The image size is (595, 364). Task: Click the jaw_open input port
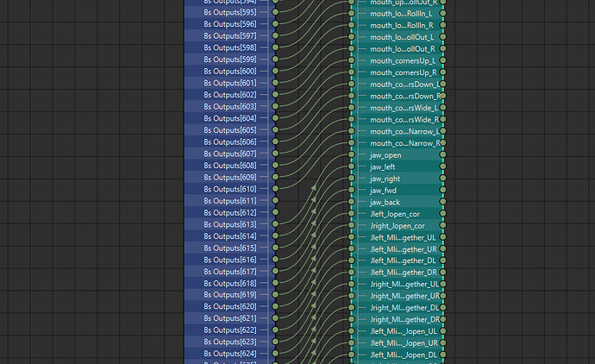pos(352,155)
